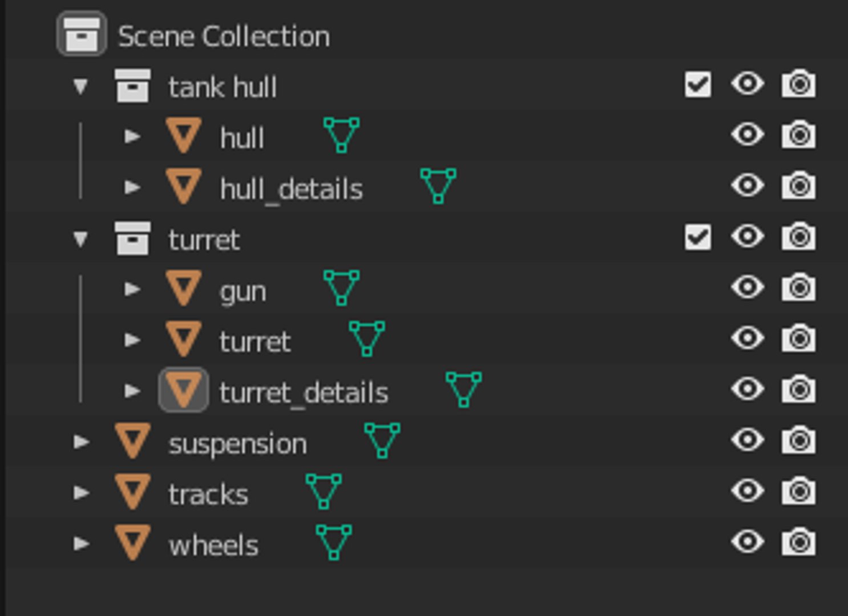Disable render camera icon for wheels
848x616 pixels.
click(798, 542)
